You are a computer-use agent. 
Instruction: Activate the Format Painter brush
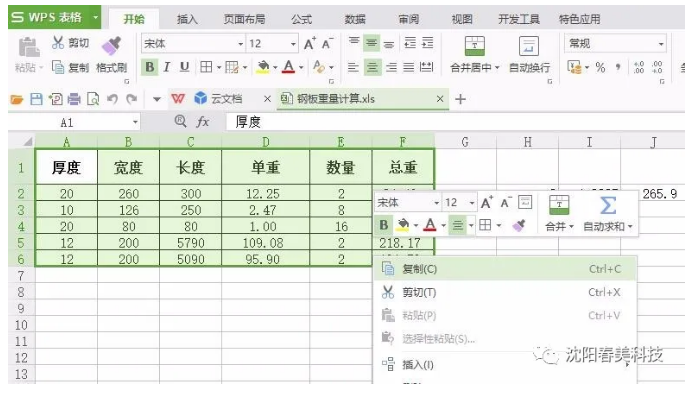[x=111, y=46]
